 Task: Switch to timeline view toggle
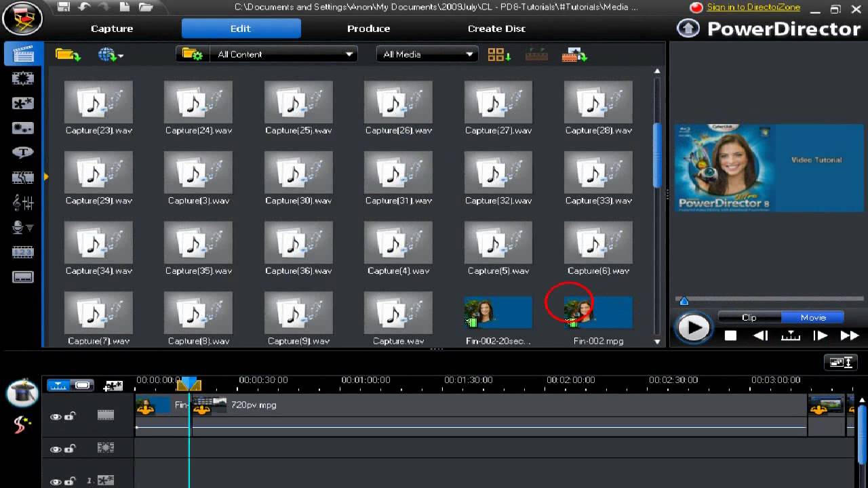(x=59, y=385)
